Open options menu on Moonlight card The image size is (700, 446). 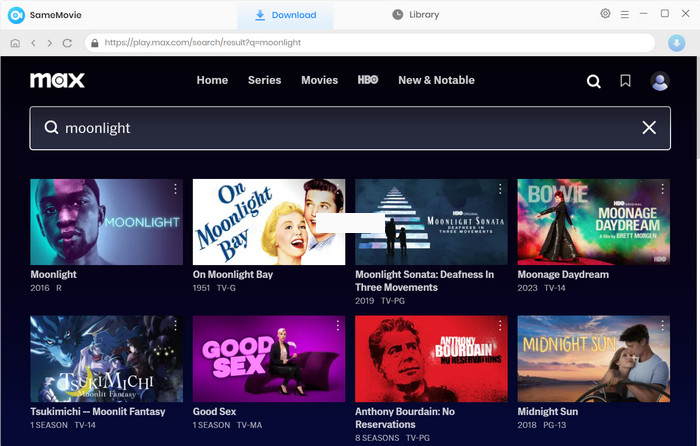175,189
